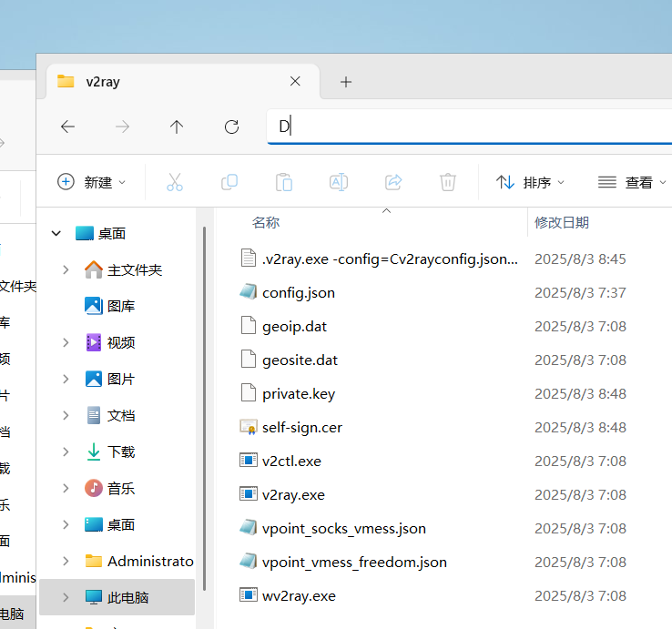Screen dimensions: 672x629
Task: Click the 2025/8/3 8:45 date cell
Action: point(580,259)
